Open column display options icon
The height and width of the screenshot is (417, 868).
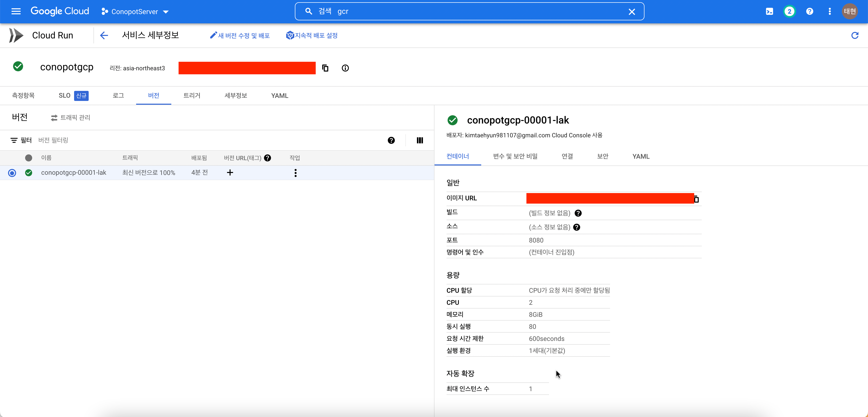[419, 140]
